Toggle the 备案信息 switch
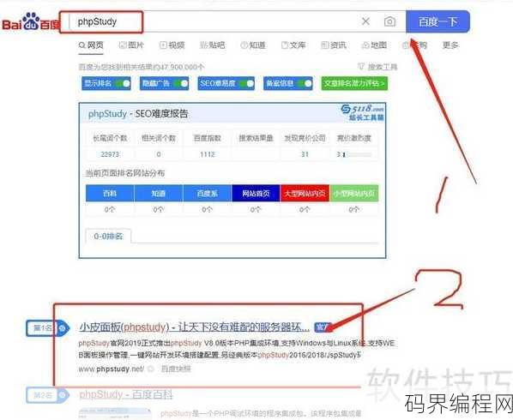Viewport: 513px width, 420px height. click(x=288, y=83)
